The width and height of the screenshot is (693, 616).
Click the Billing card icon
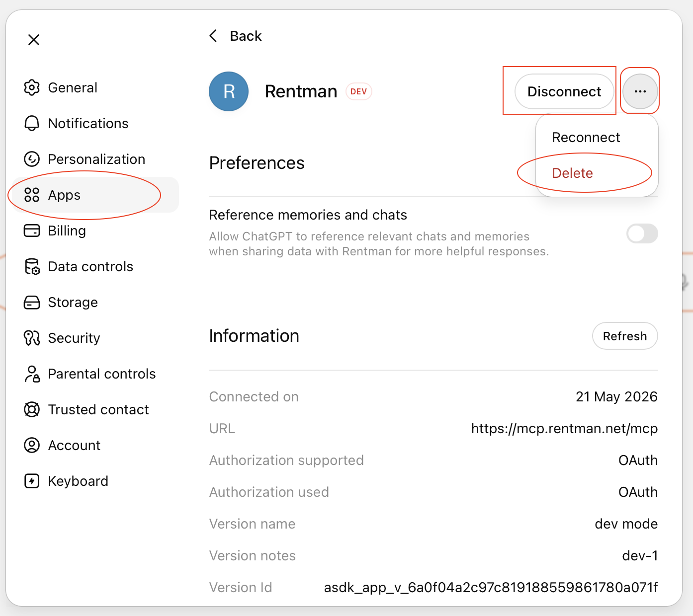pyautogui.click(x=32, y=231)
